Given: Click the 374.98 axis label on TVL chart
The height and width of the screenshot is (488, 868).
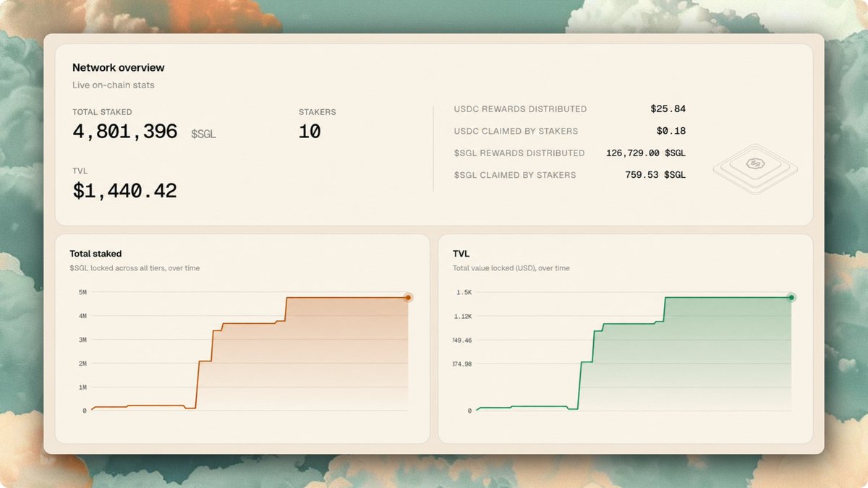Looking at the screenshot, I should point(462,364).
